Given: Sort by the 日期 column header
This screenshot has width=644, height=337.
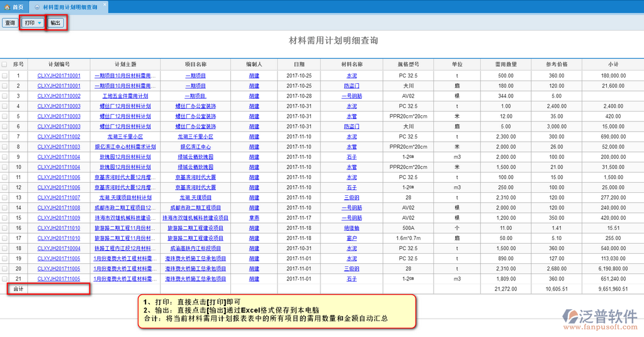Looking at the screenshot, I should tap(298, 64).
